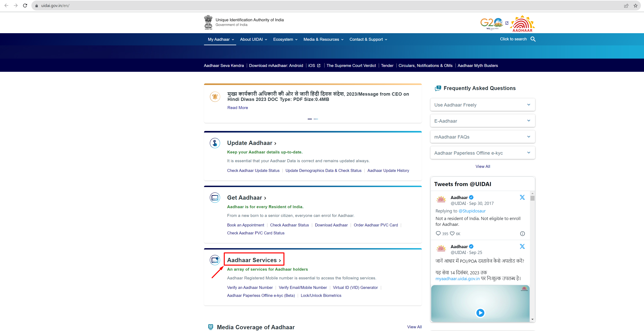Open The Supreme Court Verdict
The width and height of the screenshot is (644, 331).
(x=351, y=66)
